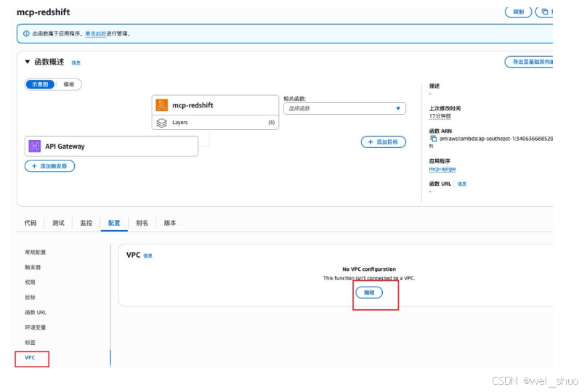
Task: Click the 编辑 button in VPC panel
Action: click(x=369, y=293)
